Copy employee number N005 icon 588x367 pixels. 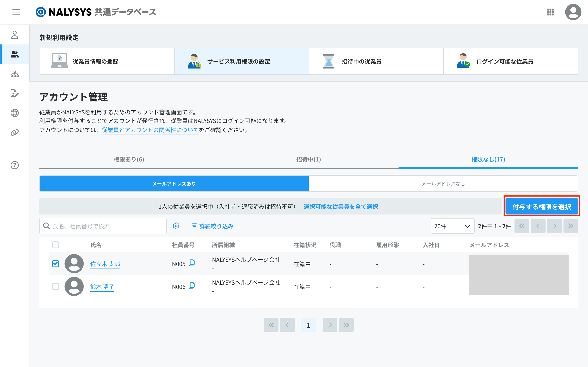192,263
